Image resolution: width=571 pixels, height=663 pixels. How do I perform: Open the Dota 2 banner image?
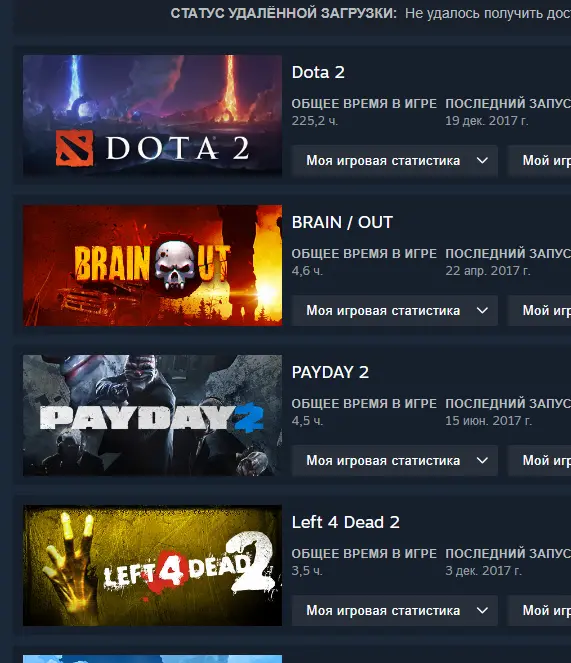click(x=152, y=115)
